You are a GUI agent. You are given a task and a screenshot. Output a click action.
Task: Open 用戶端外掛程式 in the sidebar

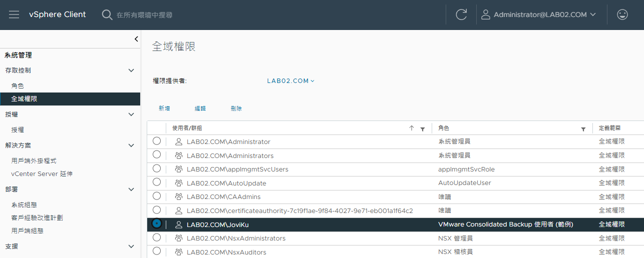(34, 161)
